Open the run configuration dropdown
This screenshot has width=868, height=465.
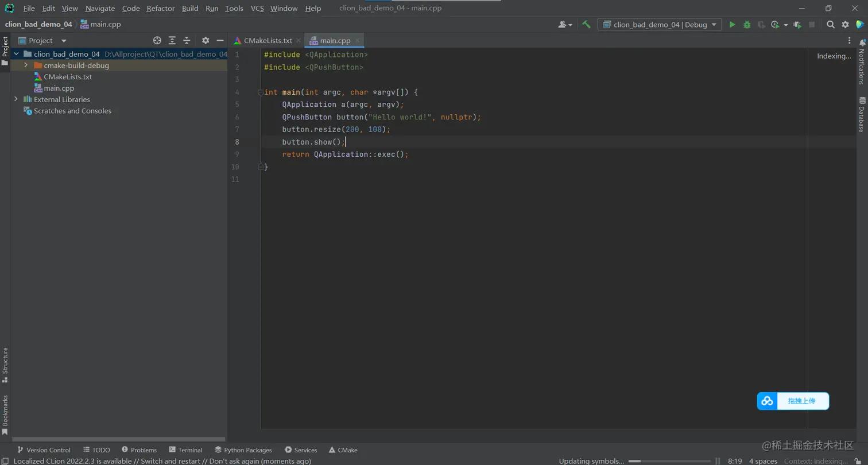pos(660,25)
